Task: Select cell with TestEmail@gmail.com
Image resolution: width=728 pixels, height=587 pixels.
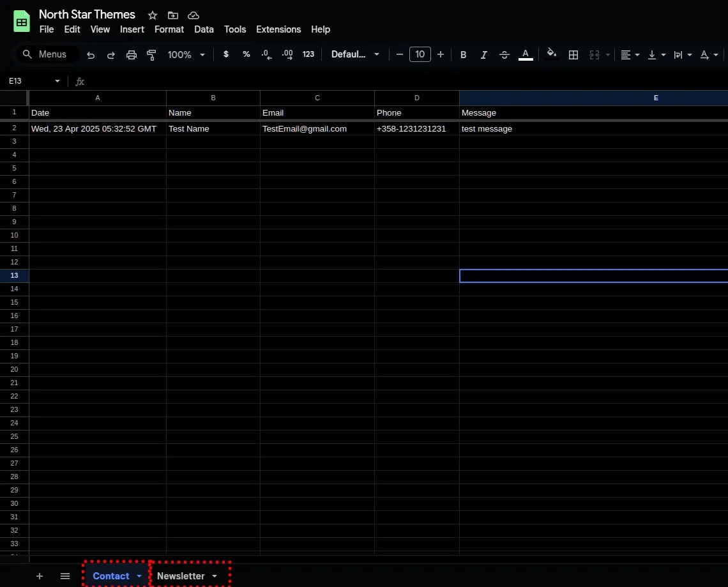Action: click(x=317, y=128)
